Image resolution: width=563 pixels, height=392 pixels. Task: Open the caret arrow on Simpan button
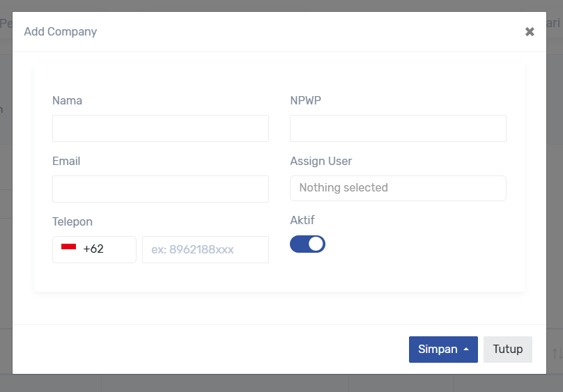466,350
